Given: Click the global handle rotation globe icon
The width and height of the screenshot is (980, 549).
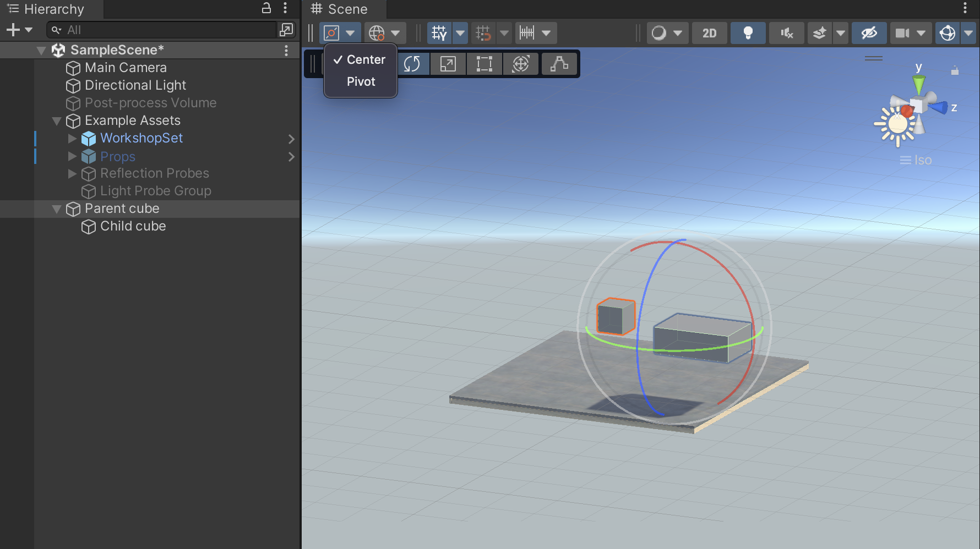Looking at the screenshot, I should tap(377, 33).
